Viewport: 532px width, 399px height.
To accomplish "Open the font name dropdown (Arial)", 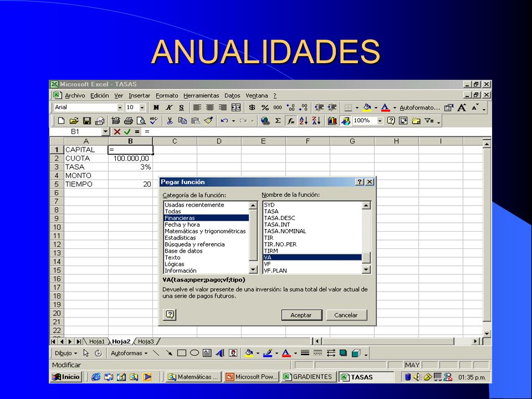I will [120, 108].
